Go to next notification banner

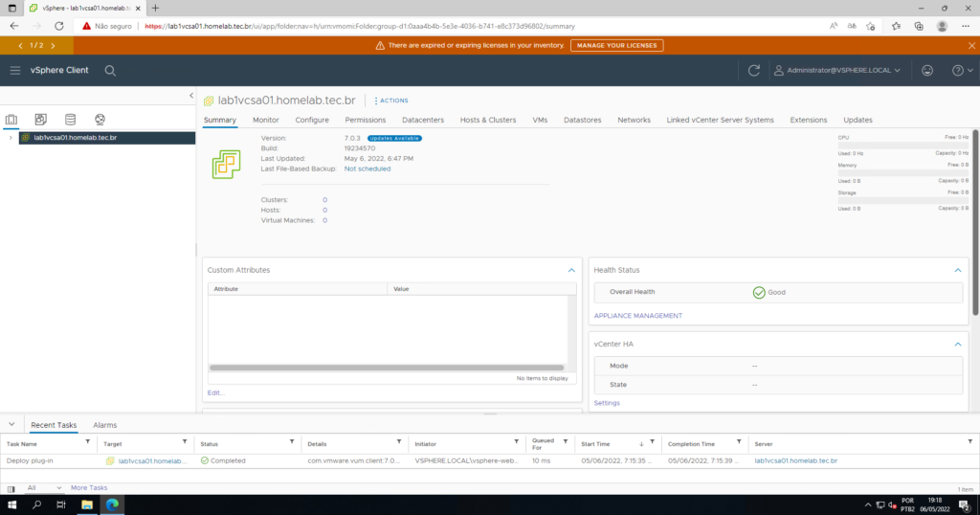(54, 46)
